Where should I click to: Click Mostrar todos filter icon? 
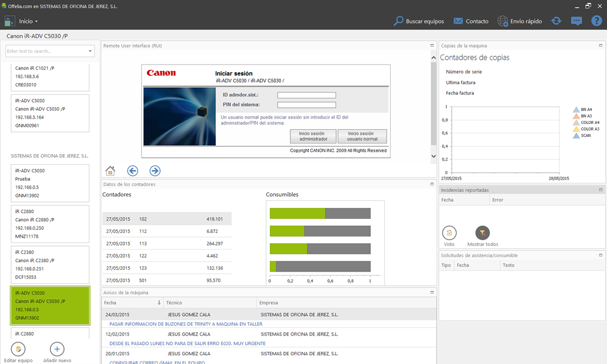click(x=483, y=233)
